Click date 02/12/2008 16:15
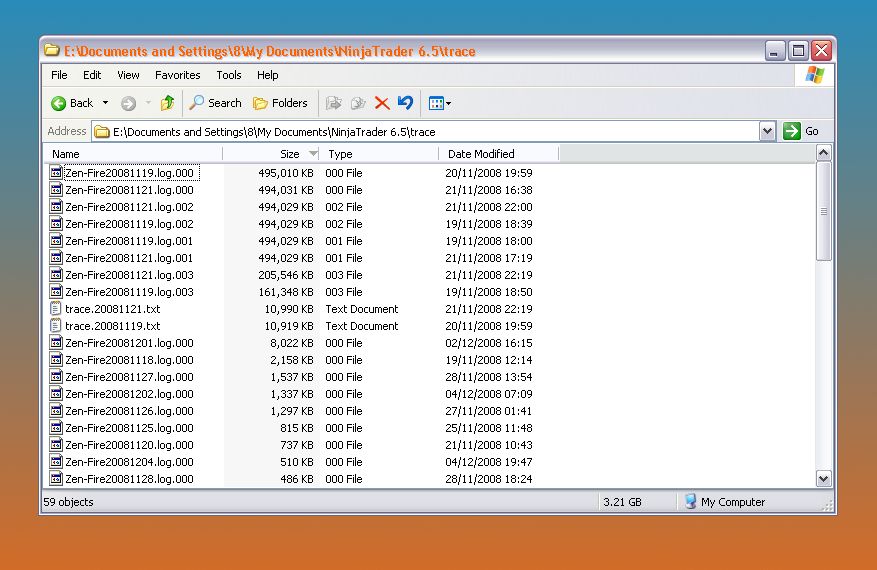The image size is (877, 570). [x=489, y=343]
